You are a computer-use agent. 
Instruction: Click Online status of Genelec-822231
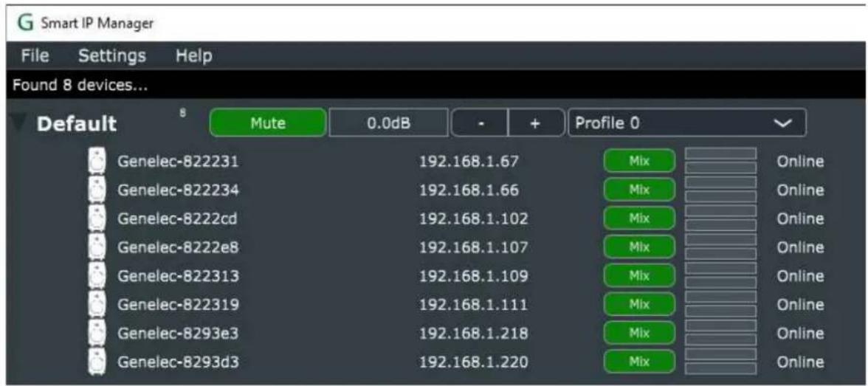pos(800,162)
